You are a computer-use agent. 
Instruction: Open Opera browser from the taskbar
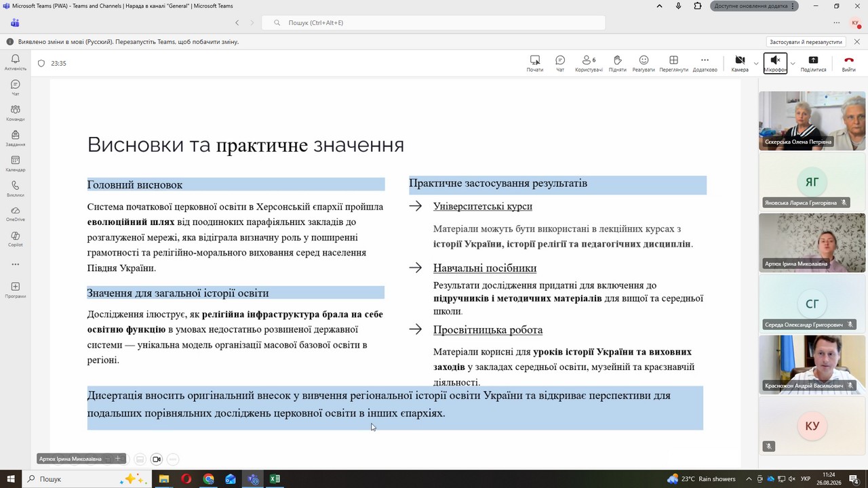(x=186, y=479)
